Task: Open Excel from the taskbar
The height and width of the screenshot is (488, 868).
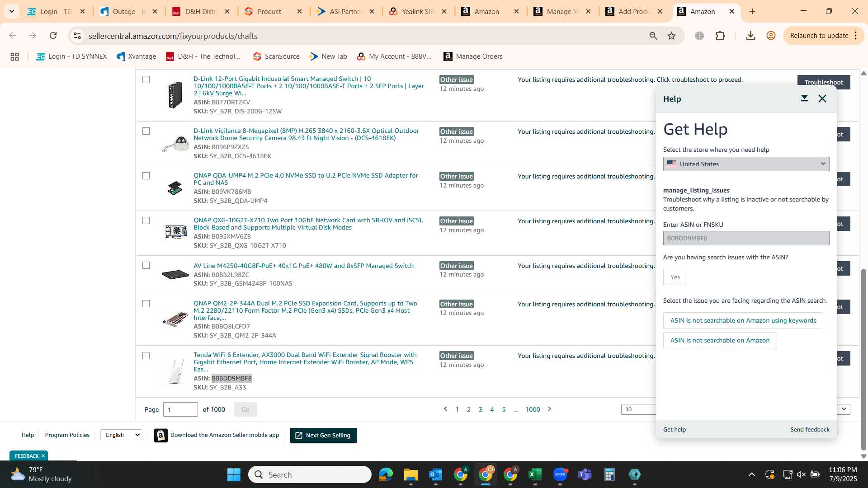Action: pos(535,474)
